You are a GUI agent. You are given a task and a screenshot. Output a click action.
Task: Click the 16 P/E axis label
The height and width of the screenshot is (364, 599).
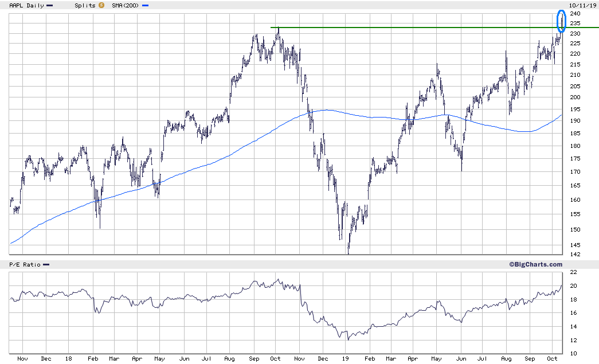573,313
